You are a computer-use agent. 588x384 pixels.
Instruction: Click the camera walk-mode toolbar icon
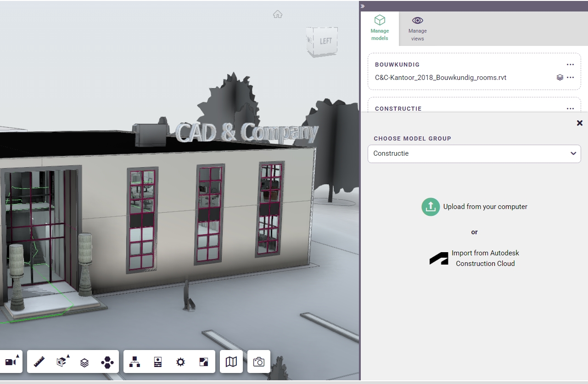[x=11, y=362]
